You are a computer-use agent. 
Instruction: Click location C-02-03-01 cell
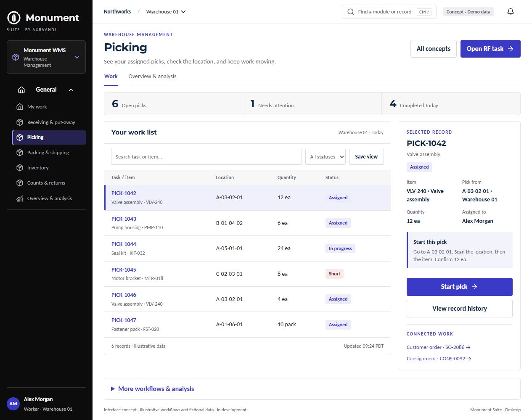229,274
